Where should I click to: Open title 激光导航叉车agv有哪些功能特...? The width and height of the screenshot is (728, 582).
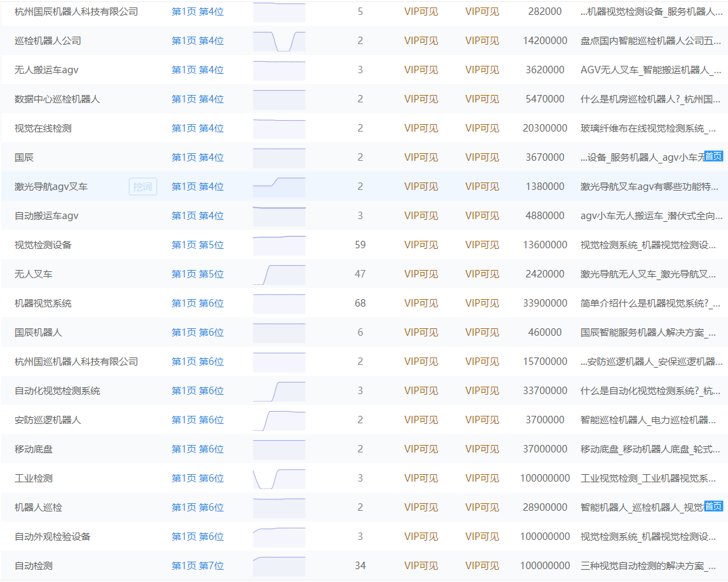coord(649,187)
